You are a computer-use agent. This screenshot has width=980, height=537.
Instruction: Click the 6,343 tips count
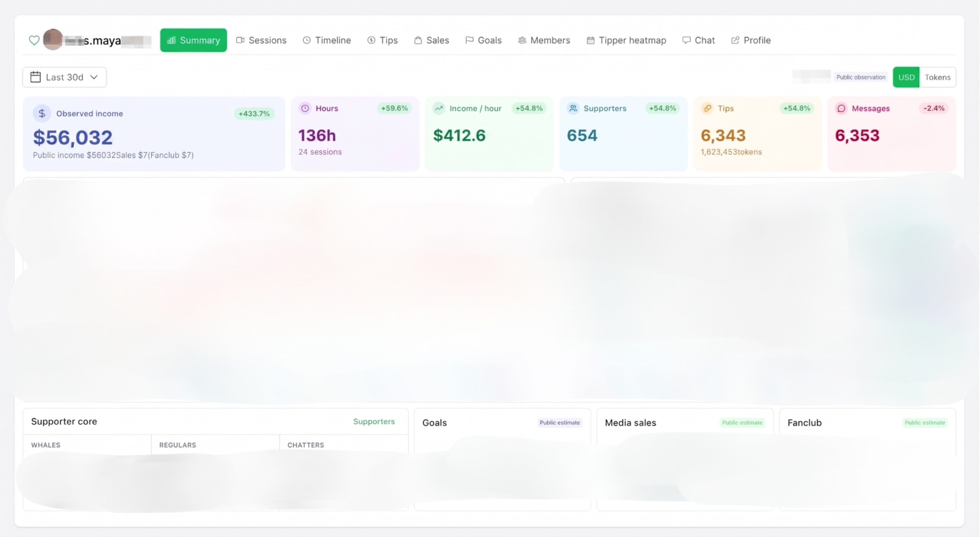[723, 135]
